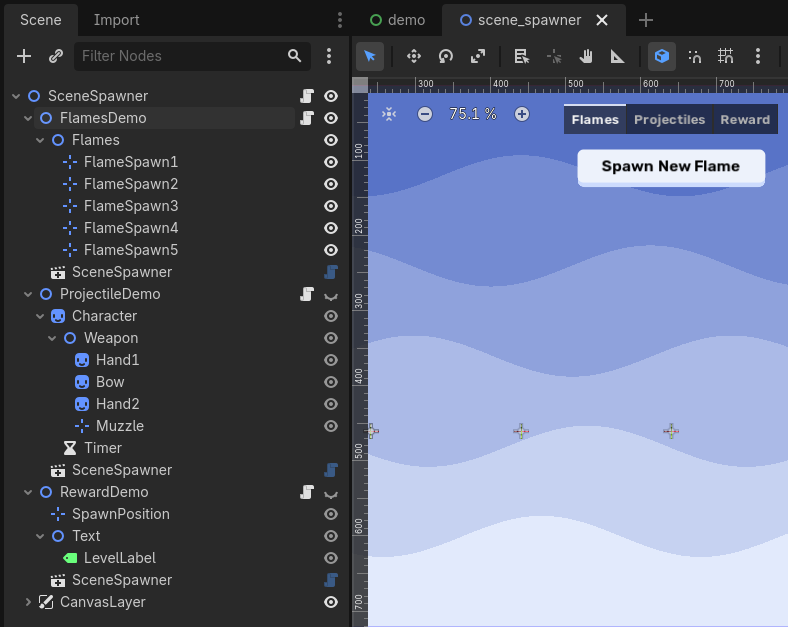Toggle visibility of CanvasLayer node
Image resolution: width=788 pixels, height=627 pixels.
coord(331,602)
